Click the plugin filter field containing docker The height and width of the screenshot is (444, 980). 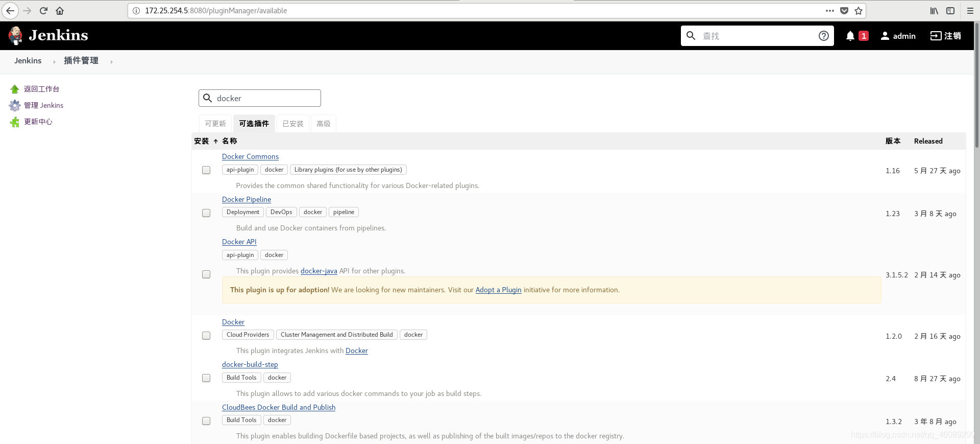click(x=260, y=98)
